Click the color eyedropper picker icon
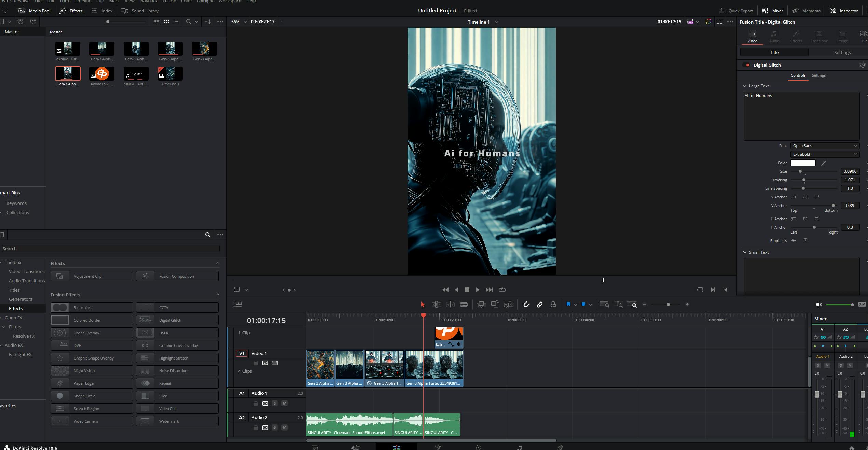Image resolution: width=868 pixels, height=450 pixels. [824, 163]
